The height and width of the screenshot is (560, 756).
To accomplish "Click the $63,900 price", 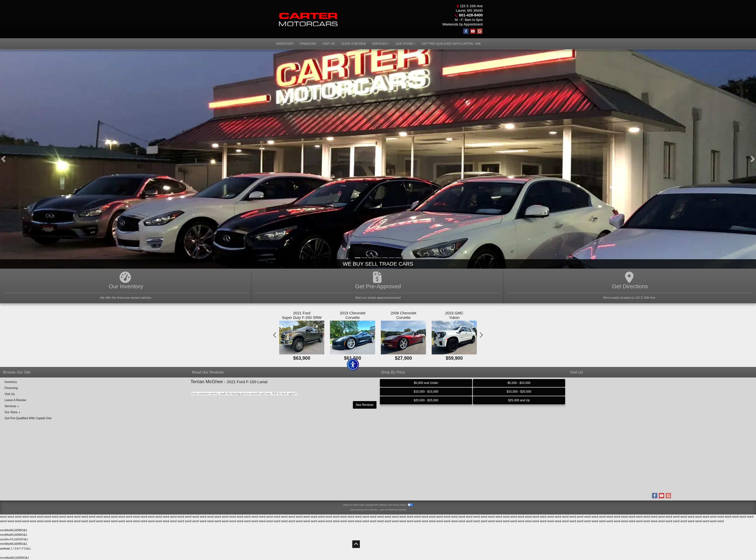I will coord(302,358).
